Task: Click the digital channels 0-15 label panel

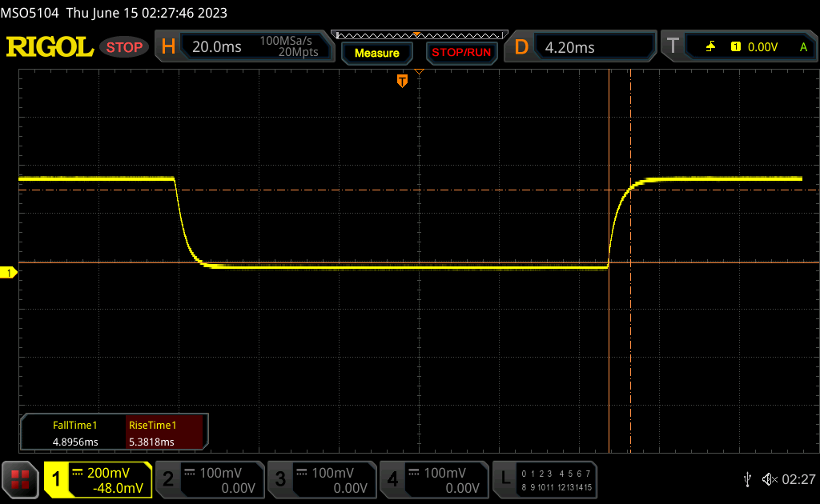Action: tap(557, 481)
